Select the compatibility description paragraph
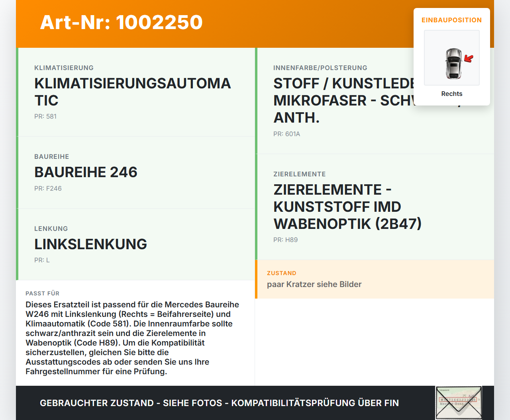The height and width of the screenshot is (420, 510). tap(133, 338)
